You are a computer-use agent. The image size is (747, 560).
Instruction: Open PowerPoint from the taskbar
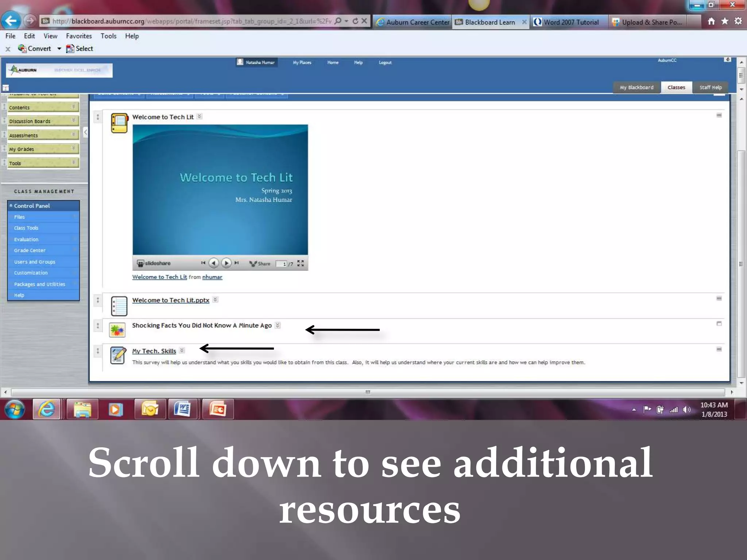pos(218,409)
